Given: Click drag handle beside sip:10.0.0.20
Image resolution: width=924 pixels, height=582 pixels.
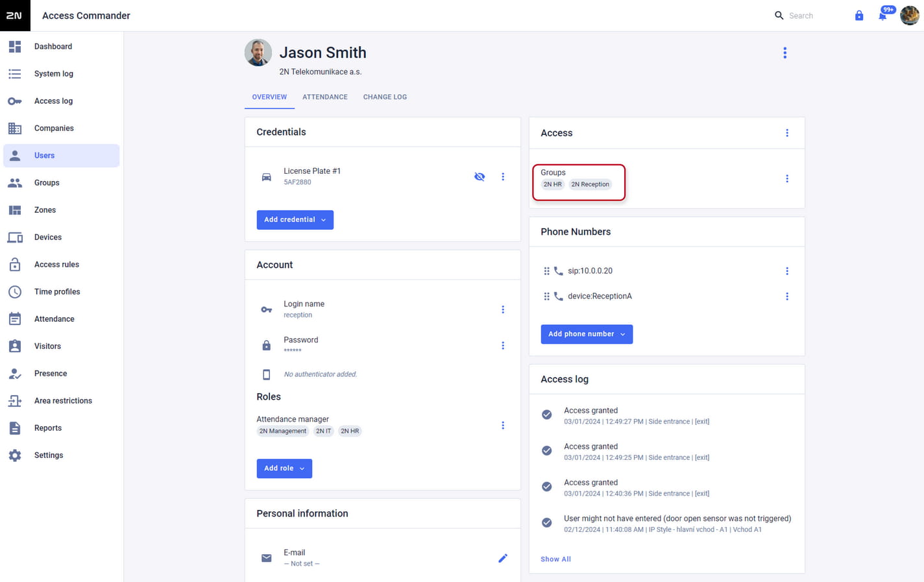Looking at the screenshot, I should point(546,271).
